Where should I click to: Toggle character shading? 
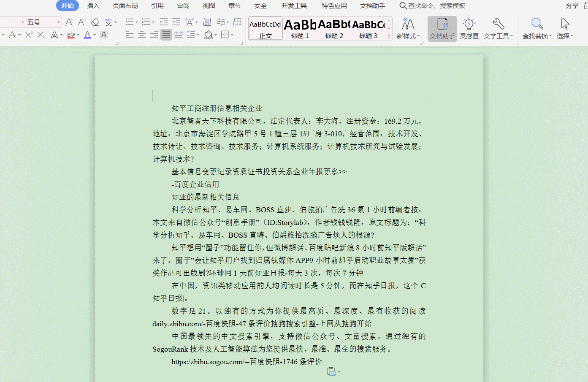104,35
